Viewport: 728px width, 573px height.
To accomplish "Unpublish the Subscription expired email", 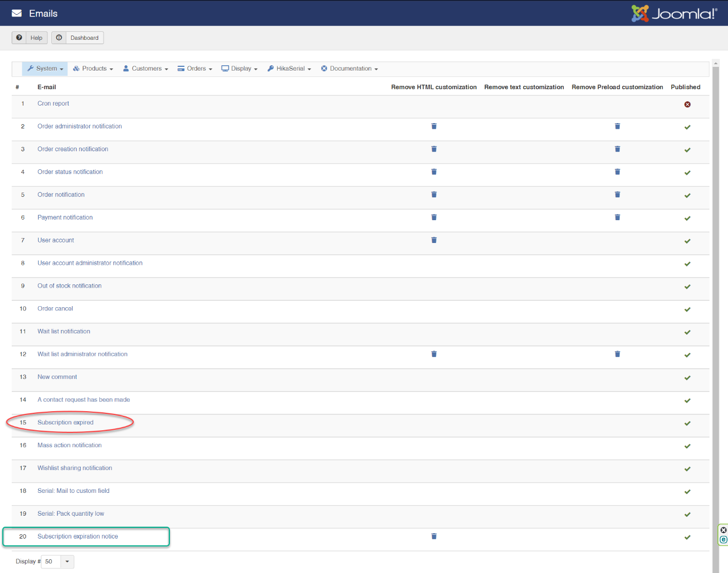I will (x=687, y=423).
